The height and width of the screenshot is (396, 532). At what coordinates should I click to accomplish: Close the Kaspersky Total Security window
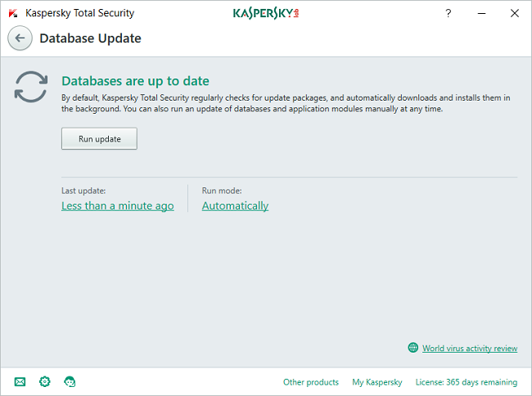[513, 13]
